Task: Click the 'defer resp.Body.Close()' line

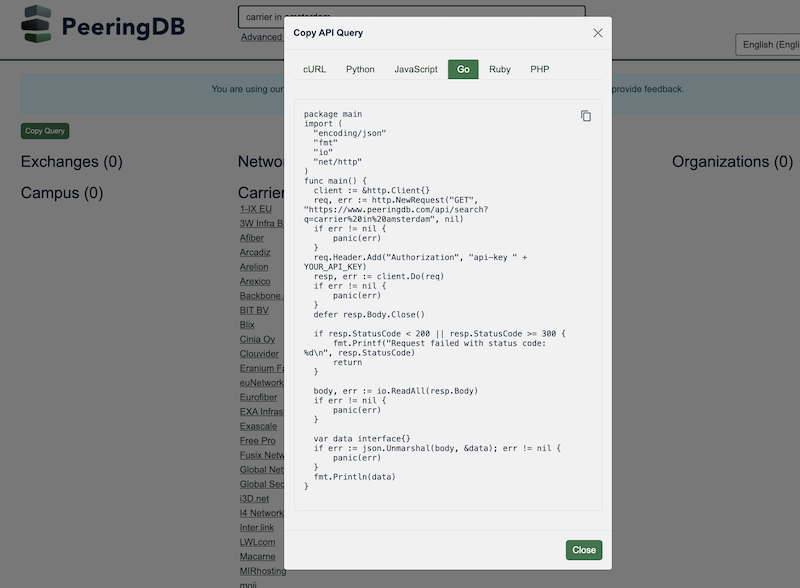Action: [369, 315]
